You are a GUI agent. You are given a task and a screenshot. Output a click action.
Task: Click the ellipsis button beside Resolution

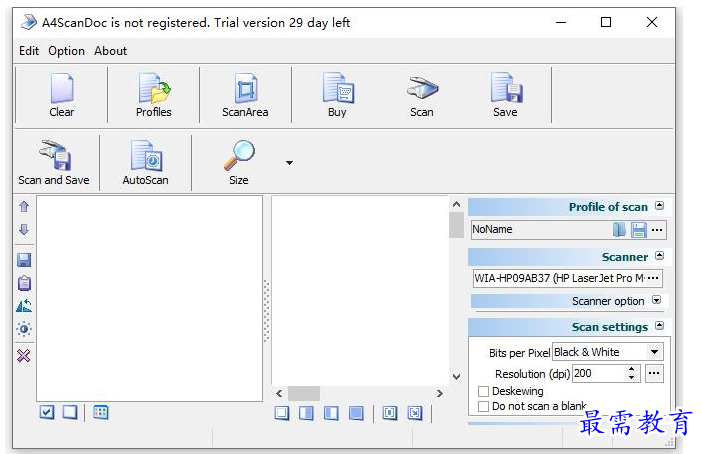click(x=654, y=373)
